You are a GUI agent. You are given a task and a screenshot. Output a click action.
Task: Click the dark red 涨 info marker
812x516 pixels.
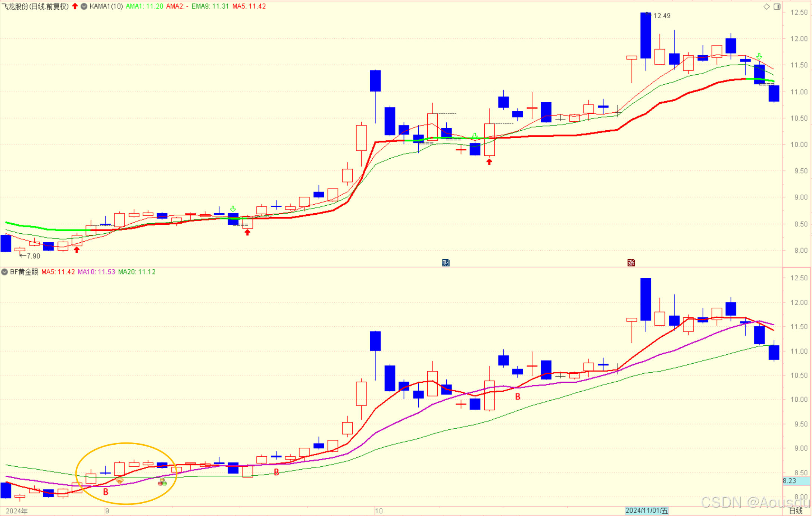click(x=631, y=262)
